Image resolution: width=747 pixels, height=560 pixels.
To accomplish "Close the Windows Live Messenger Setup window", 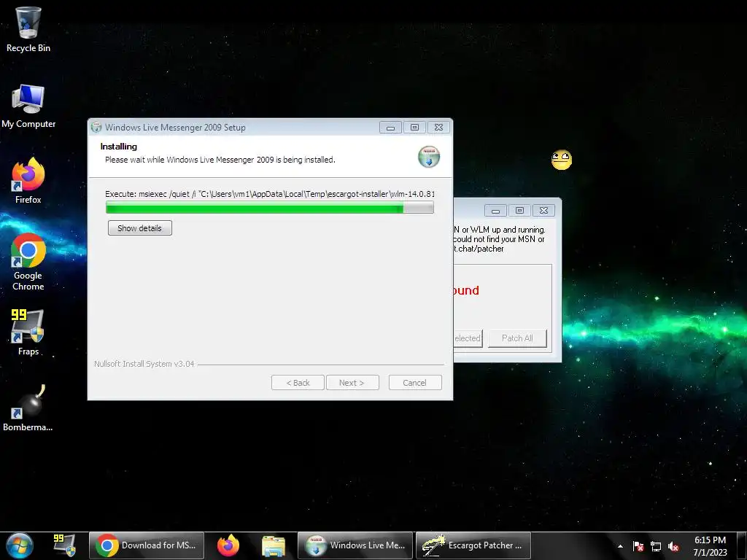I will pyautogui.click(x=438, y=127).
